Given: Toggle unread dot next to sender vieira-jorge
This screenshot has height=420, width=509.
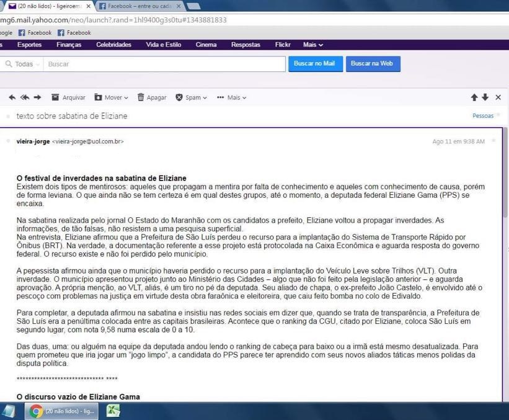Looking at the screenshot, I should tap(8, 141).
